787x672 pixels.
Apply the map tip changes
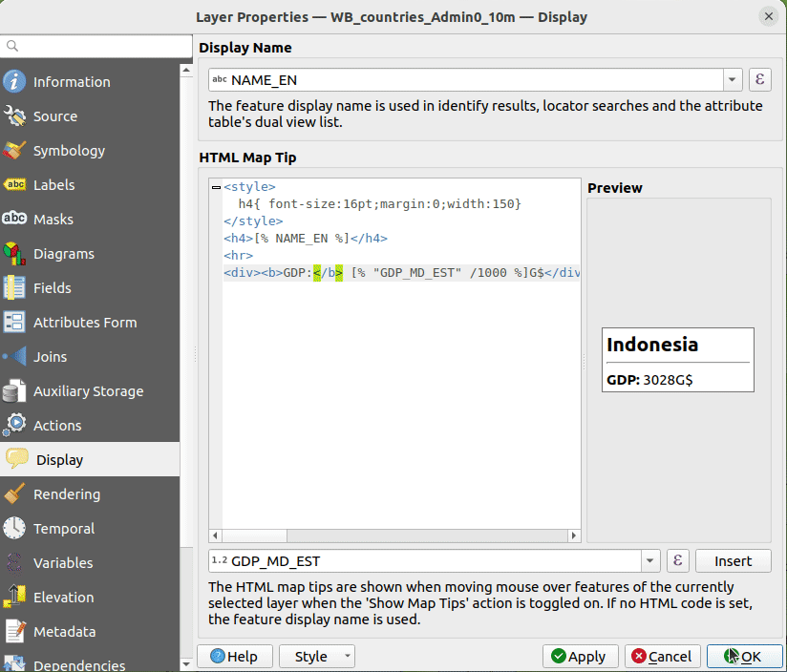pos(580,656)
